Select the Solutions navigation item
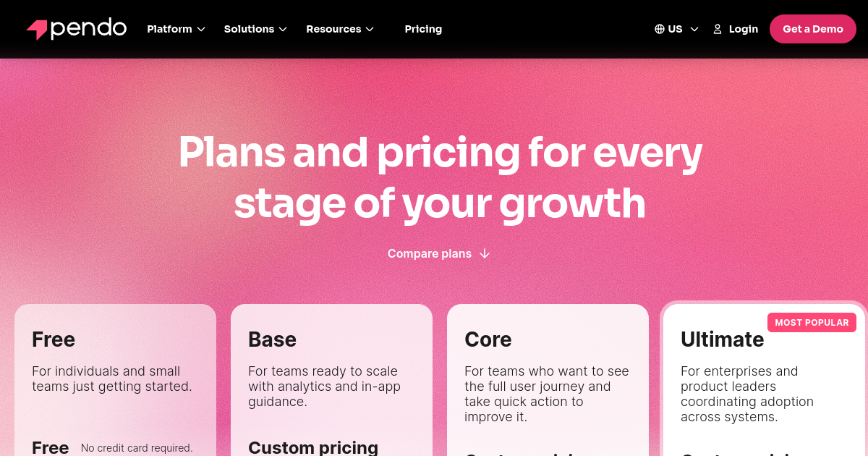 coord(249,29)
